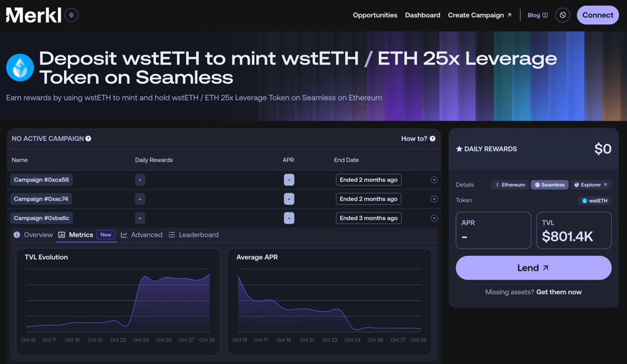Expand Campaign #0xac74 row chevron
627x364 pixels.
[434, 199]
